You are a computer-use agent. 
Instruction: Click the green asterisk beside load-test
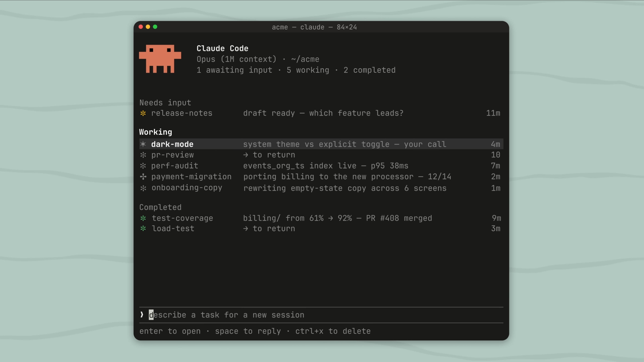pos(143,228)
